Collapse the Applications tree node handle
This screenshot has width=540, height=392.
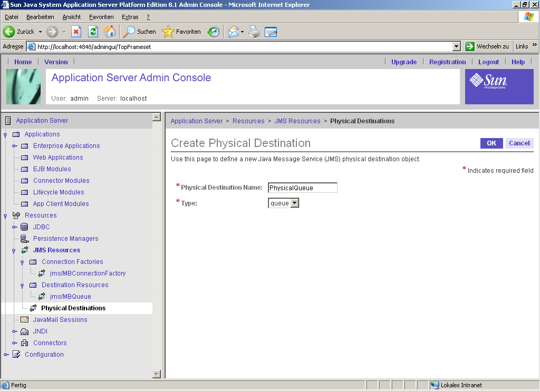[5, 134]
